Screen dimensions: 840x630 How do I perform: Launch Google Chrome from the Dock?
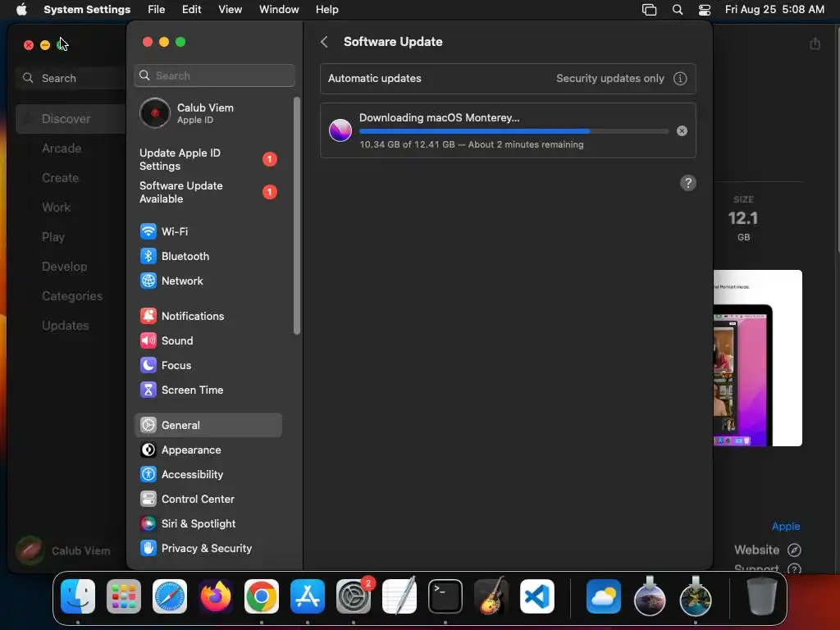tap(262, 596)
